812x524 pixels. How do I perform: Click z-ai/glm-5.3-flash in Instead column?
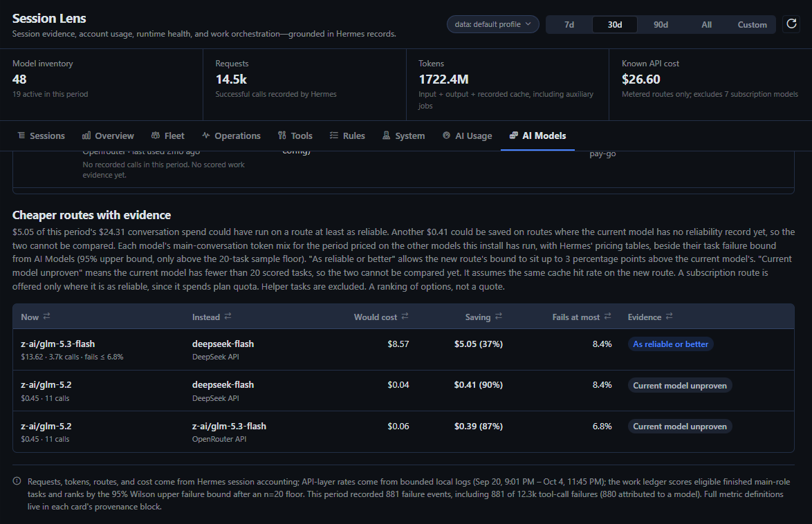(x=229, y=426)
